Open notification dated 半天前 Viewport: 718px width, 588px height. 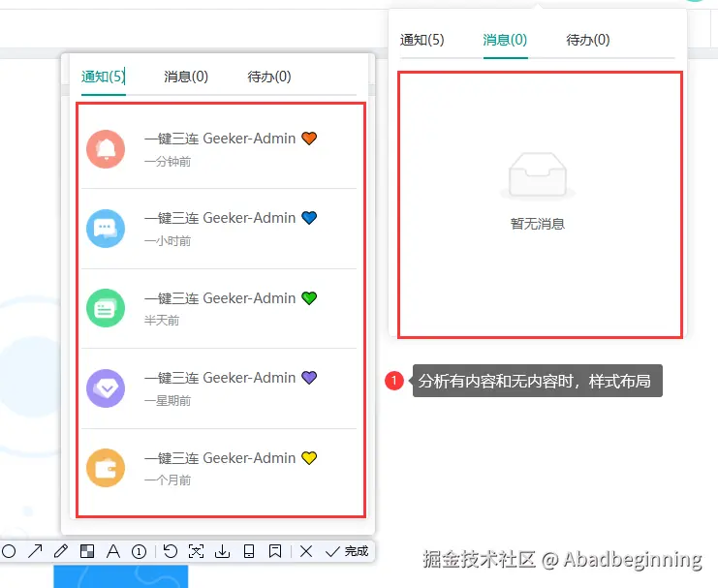point(219,309)
